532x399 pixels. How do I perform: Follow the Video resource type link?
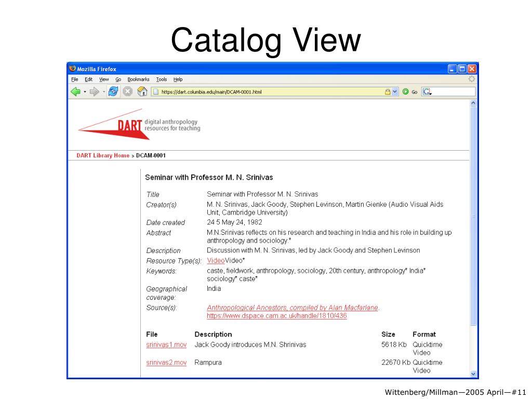point(216,261)
